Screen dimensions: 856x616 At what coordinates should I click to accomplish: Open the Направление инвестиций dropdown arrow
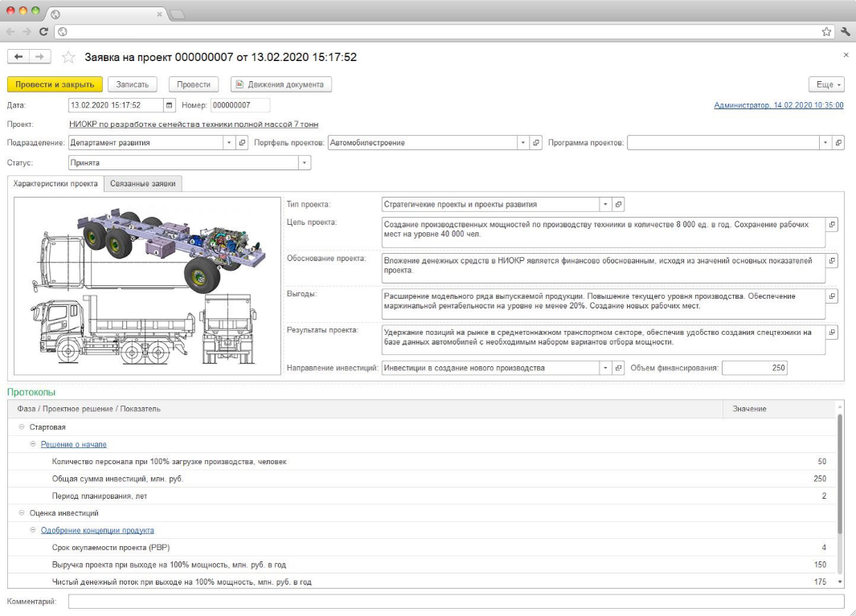[x=605, y=368]
